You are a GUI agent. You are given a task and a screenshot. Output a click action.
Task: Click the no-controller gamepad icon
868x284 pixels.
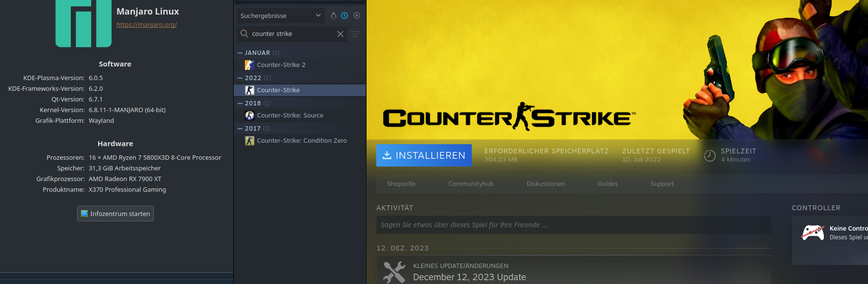[x=813, y=233]
